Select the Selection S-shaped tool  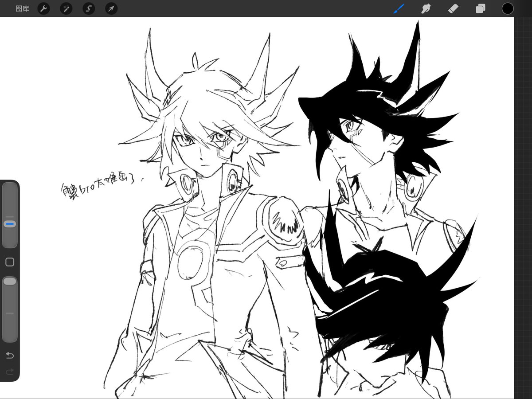89,8
